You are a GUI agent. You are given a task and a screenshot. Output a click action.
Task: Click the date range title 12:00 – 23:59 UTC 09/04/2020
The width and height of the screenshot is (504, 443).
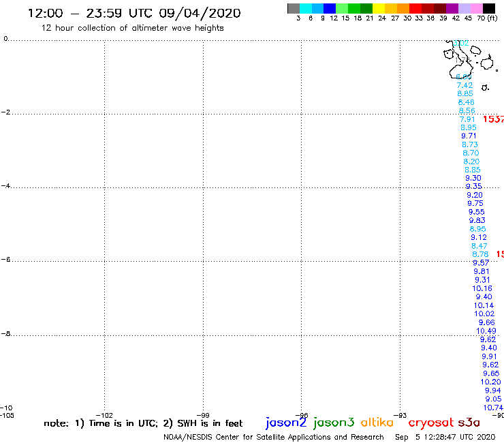click(x=134, y=14)
